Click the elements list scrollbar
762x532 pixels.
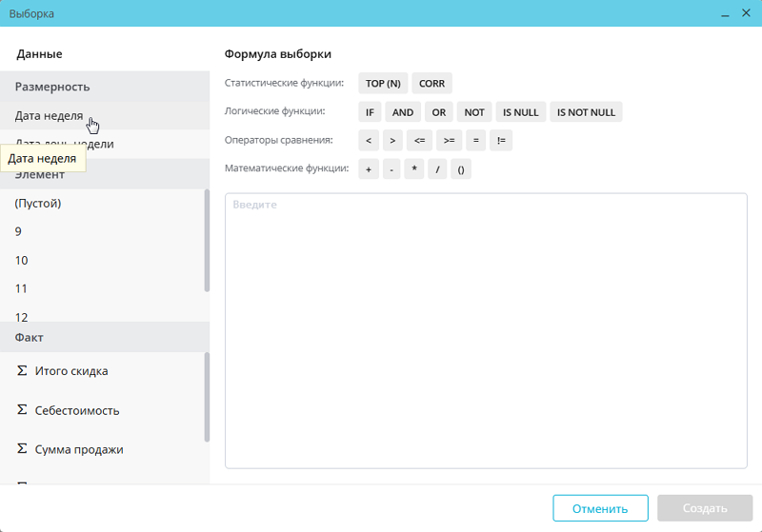coord(207,240)
